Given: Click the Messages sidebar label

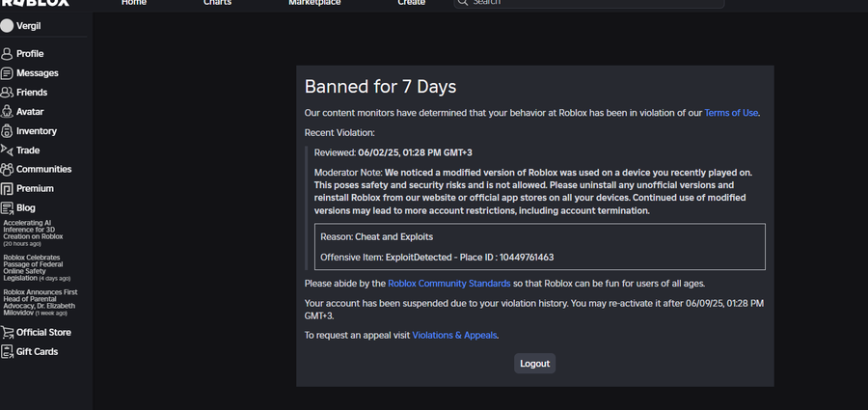Looking at the screenshot, I should click(37, 73).
